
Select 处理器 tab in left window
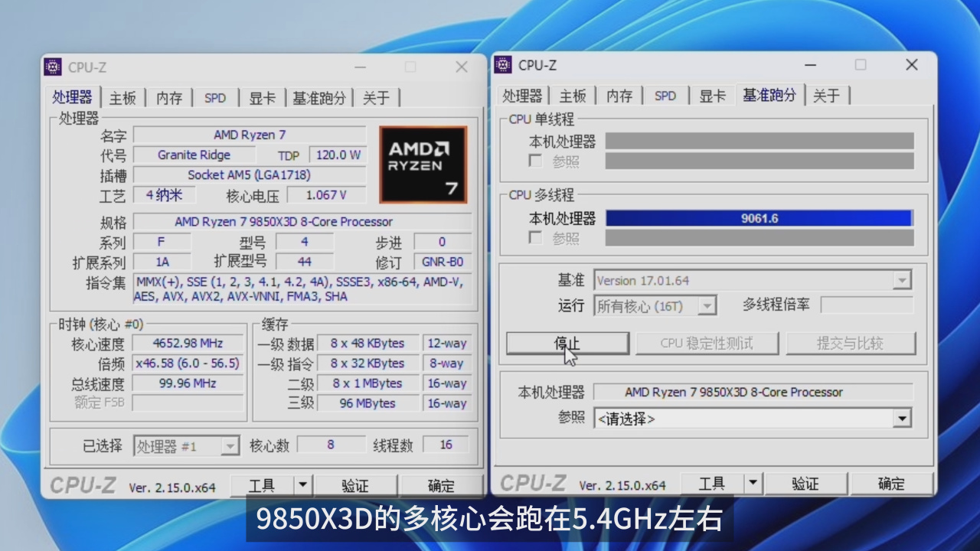click(x=73, y=97)
